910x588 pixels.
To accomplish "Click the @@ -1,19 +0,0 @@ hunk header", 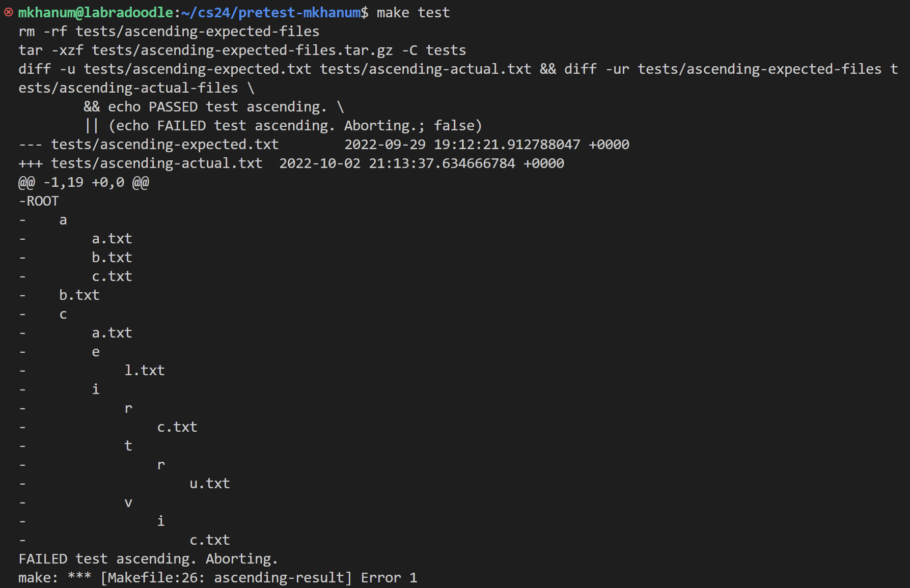I will pyautogui.click(x=84, y=182).
